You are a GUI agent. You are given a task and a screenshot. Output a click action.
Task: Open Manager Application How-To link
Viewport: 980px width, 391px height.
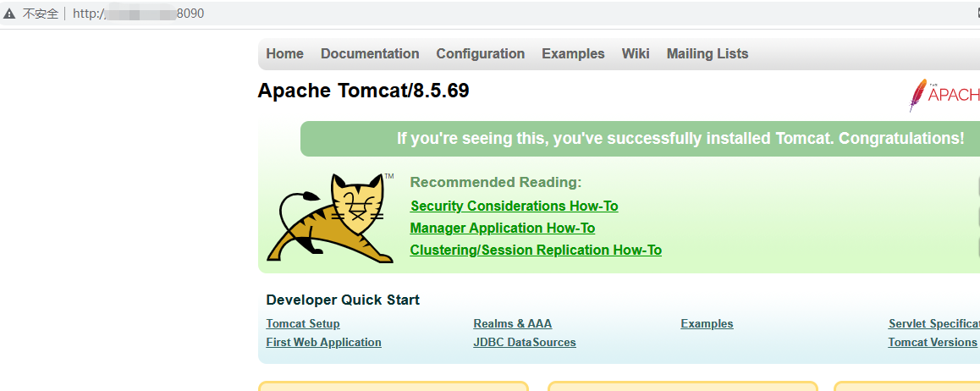point(503,228)
